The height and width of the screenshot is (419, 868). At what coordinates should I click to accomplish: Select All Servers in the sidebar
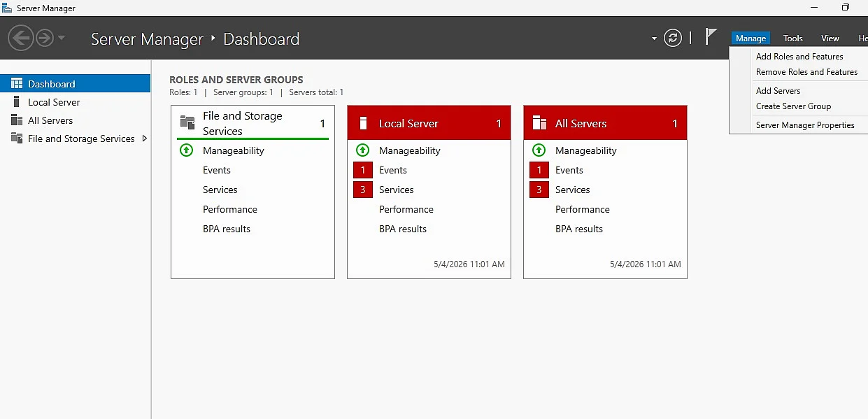76,120
